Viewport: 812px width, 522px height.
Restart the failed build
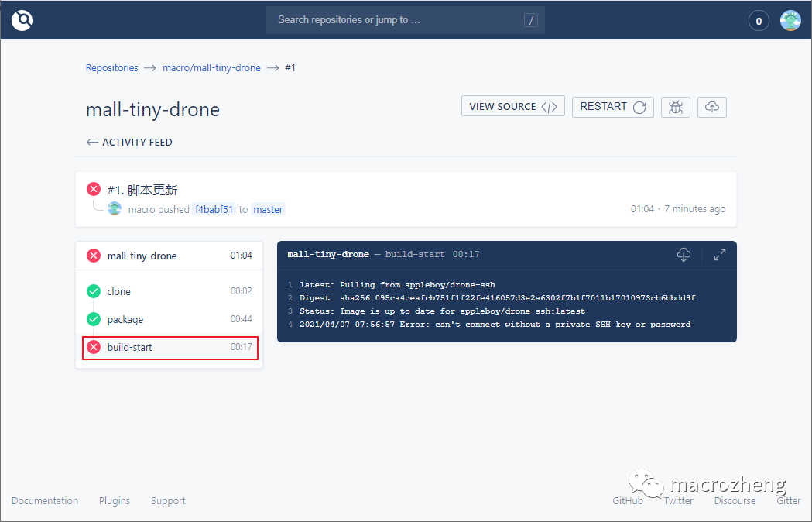click(x=612, y=106)
